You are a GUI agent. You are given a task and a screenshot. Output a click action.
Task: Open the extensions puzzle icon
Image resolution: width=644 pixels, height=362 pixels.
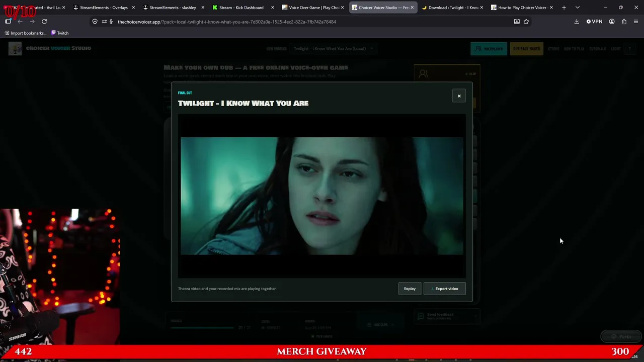pos(624,22)
